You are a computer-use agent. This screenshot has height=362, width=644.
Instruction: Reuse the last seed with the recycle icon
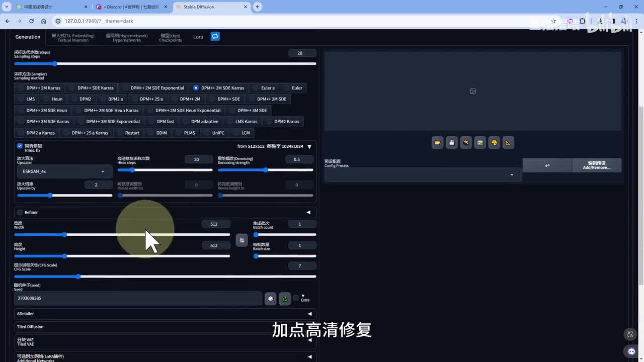285,299
